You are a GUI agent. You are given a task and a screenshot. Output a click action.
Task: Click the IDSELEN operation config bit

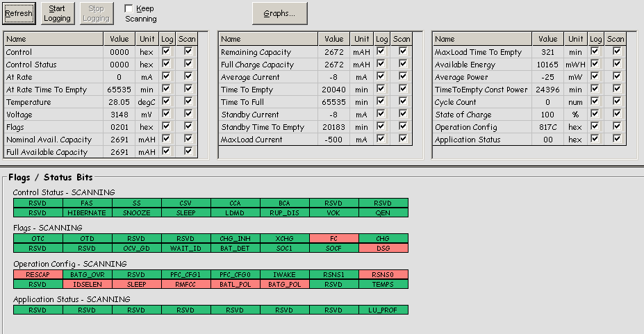point(87,285)
